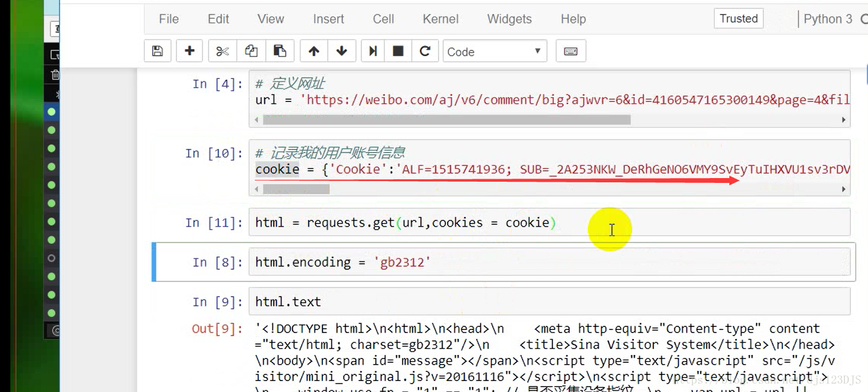Click right scroll arrow of cookie cell

click(x=844, y=190)
